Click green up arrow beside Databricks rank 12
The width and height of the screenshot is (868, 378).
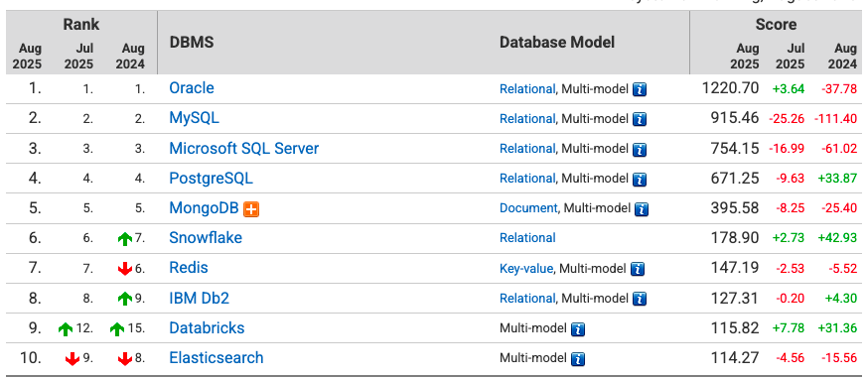[x=66, y=328]
